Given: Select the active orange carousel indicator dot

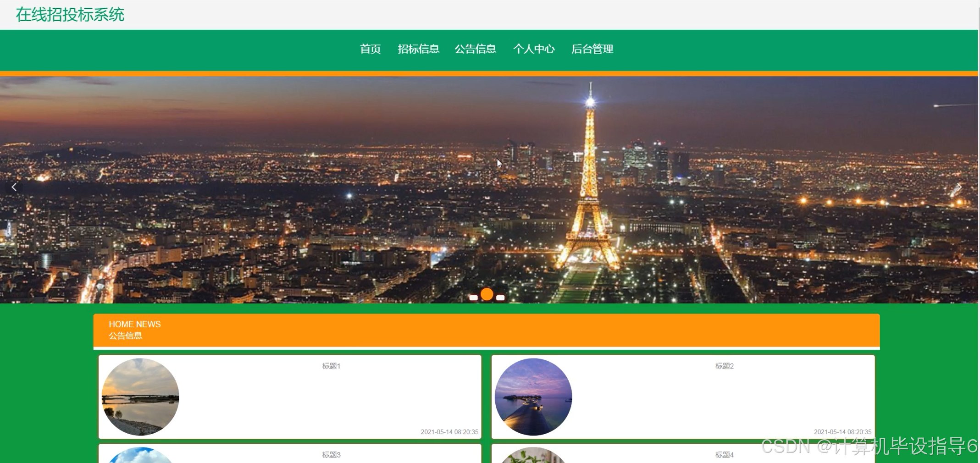Looking at the screenshot, I should (x=487, y=294).
